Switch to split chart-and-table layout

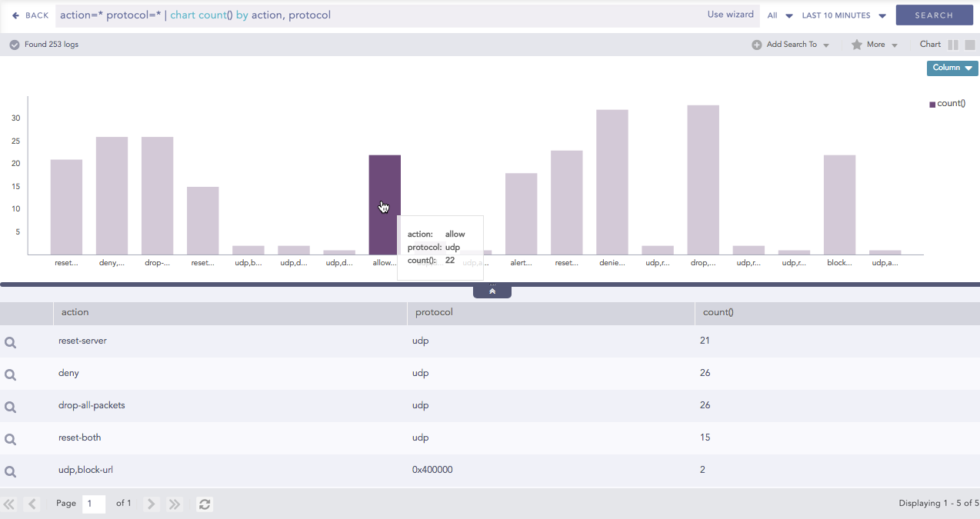[953, 45]
